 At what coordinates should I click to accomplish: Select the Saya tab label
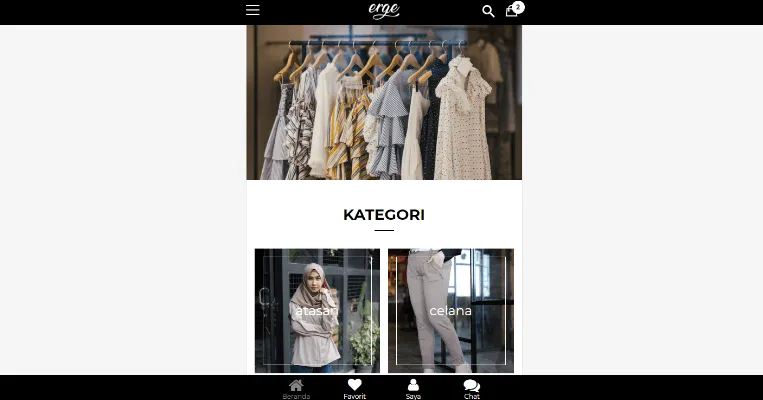coord(413,396)
